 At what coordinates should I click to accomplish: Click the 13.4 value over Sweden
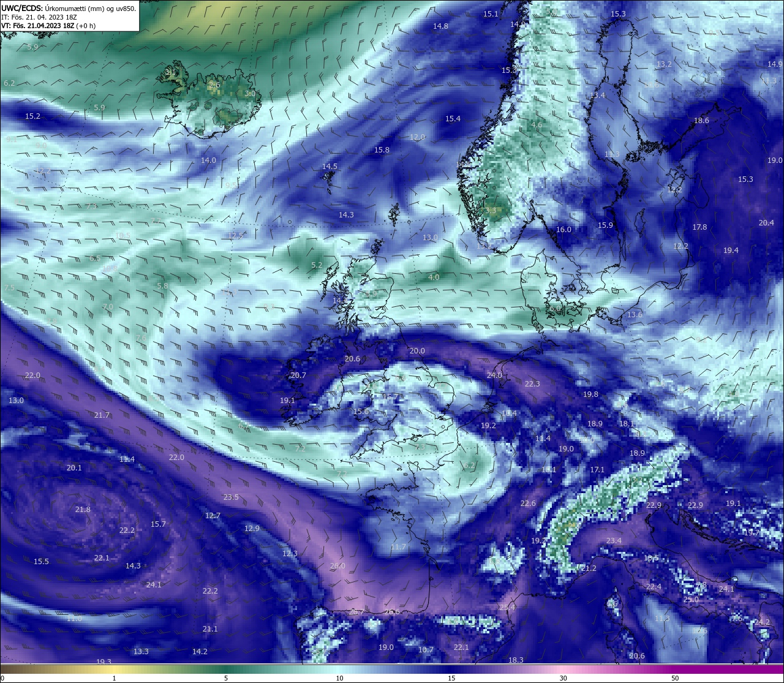(597, 96)
